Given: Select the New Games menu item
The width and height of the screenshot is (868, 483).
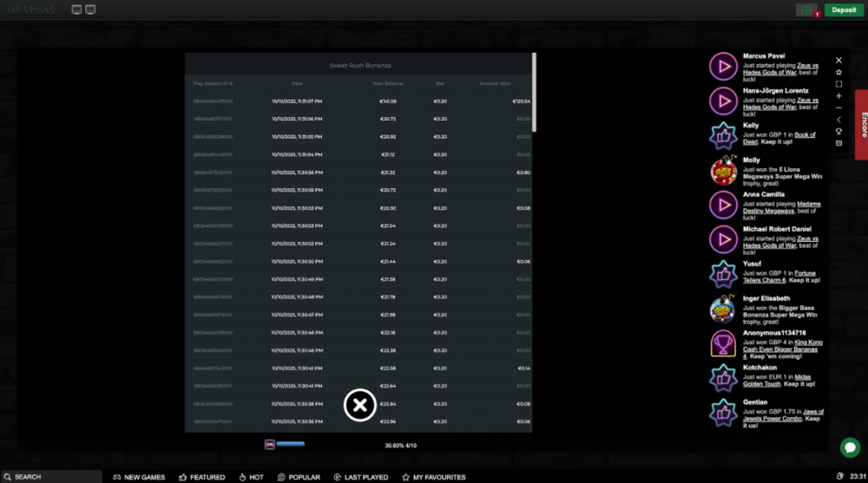Looking at the screenshot, I should (x=139, y=477).
